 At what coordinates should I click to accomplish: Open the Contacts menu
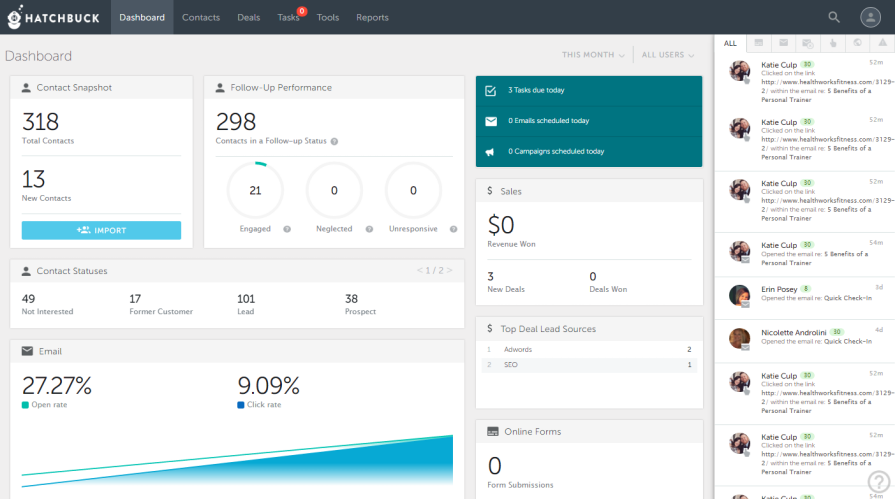[201, 17]
